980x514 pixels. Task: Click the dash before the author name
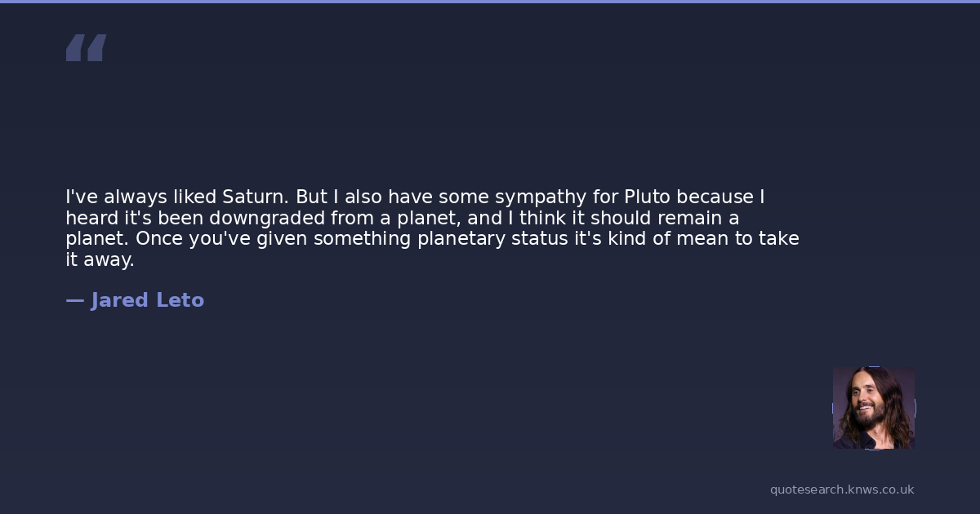click(74, 300)
